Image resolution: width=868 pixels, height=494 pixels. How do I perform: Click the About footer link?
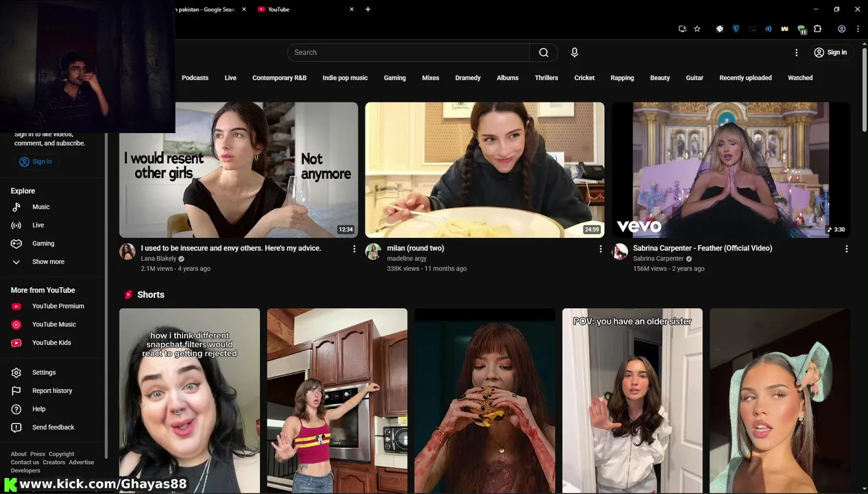point(19,454)
